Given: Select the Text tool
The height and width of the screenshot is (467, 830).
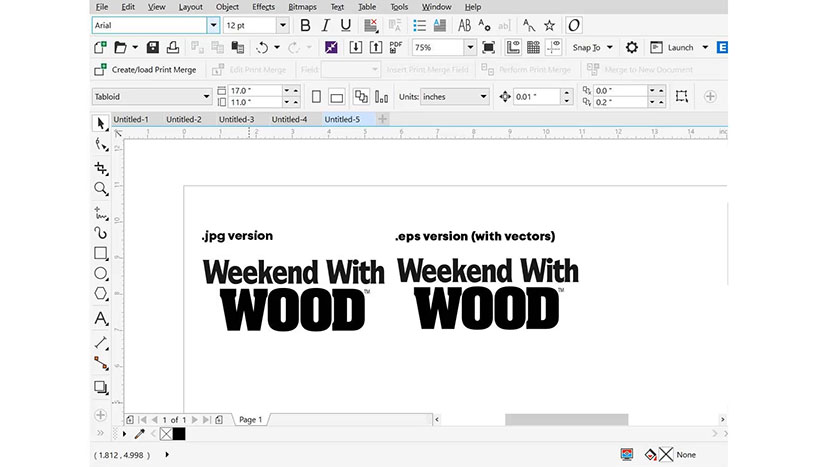Looking at the screenshot, I should (x=101, y=319).
